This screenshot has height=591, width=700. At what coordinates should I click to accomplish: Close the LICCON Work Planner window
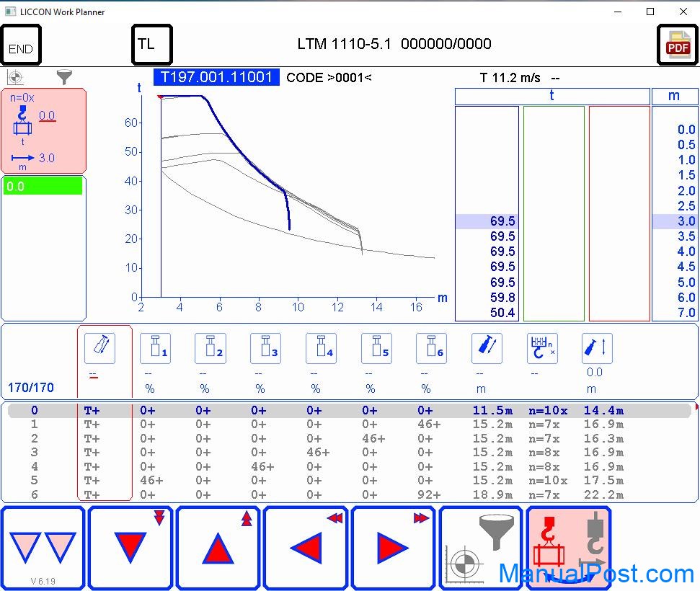click(683, 12)
